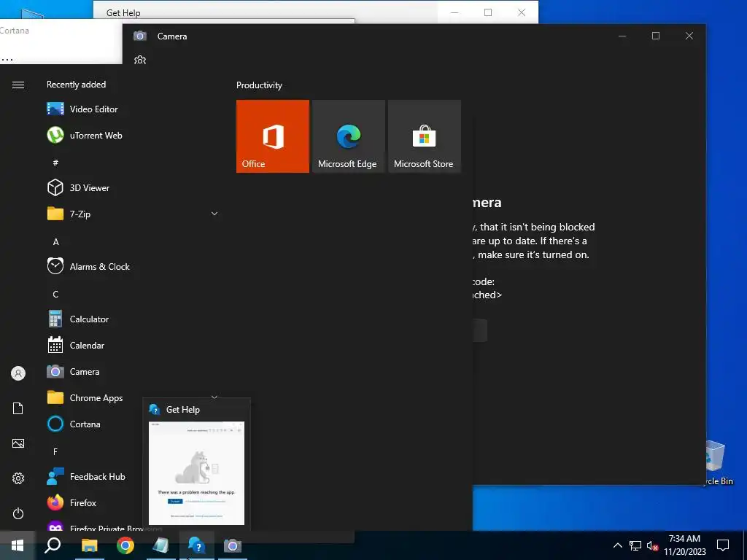
Task: Open taskbar Search
Action: click(53, 545)
